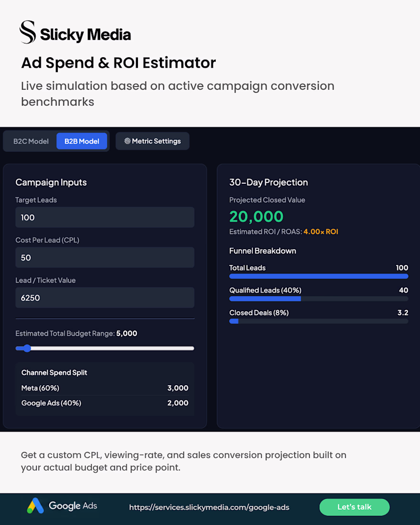The height and width of the screenshot is (525, 420).
Task: Click the Let's talk button
Action: (354, 507)
